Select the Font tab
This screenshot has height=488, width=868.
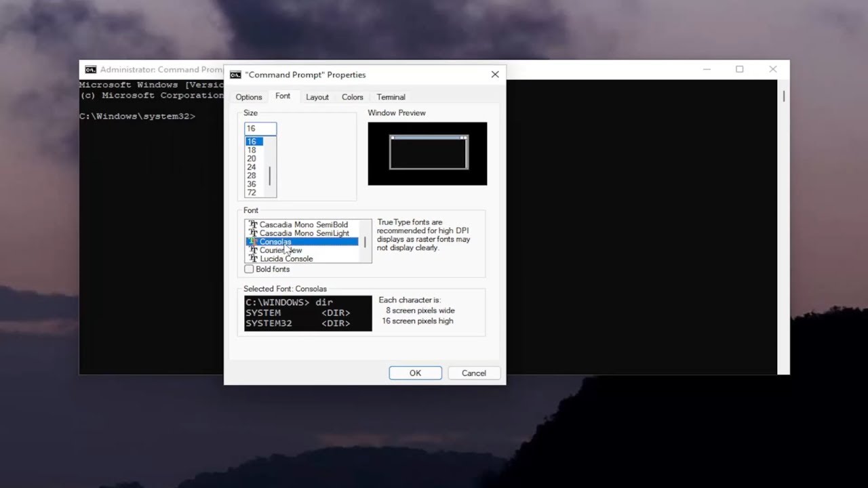click(x=283, y=96)
